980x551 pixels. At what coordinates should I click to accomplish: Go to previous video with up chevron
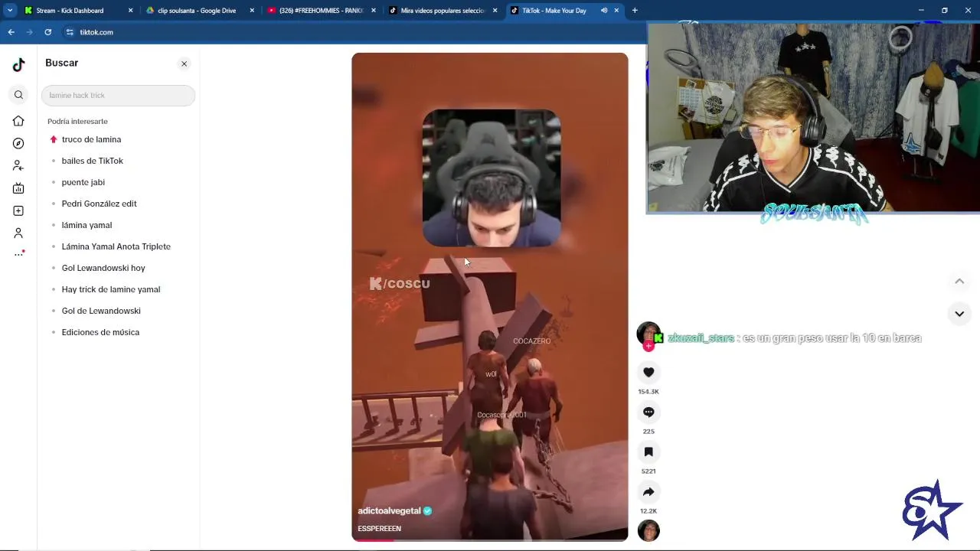click(959, 282)
